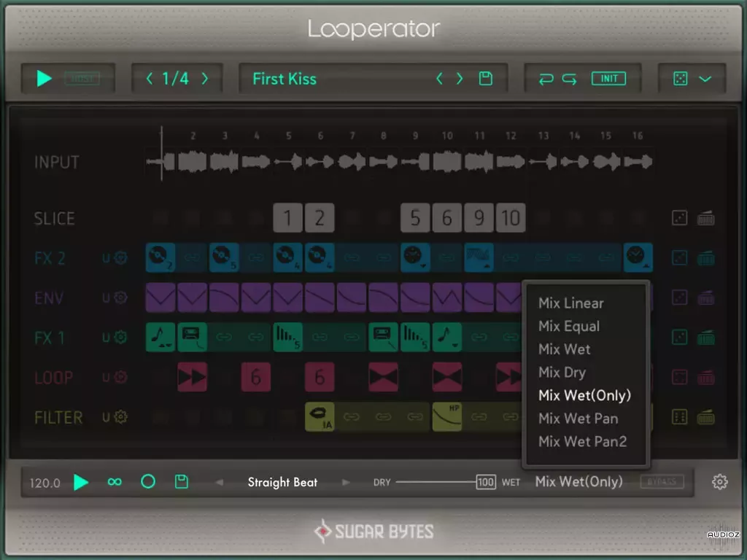Go to the next preset after First Kiss
This screenshot has width=747, height=560.
pos(460,79)
